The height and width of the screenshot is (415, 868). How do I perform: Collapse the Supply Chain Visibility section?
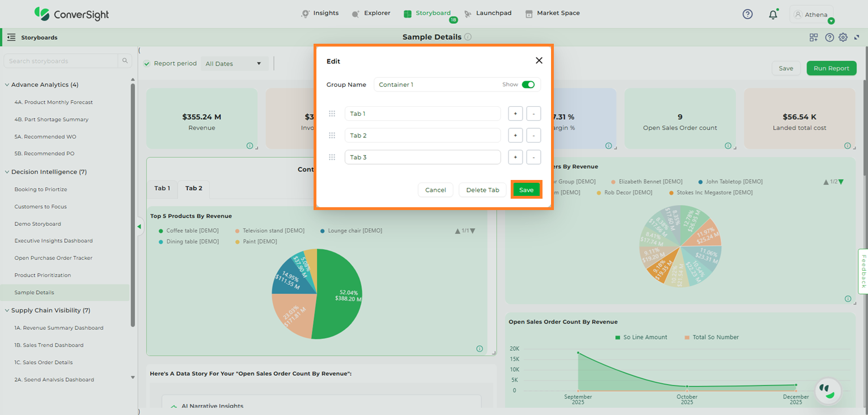[x=7, y=311]
